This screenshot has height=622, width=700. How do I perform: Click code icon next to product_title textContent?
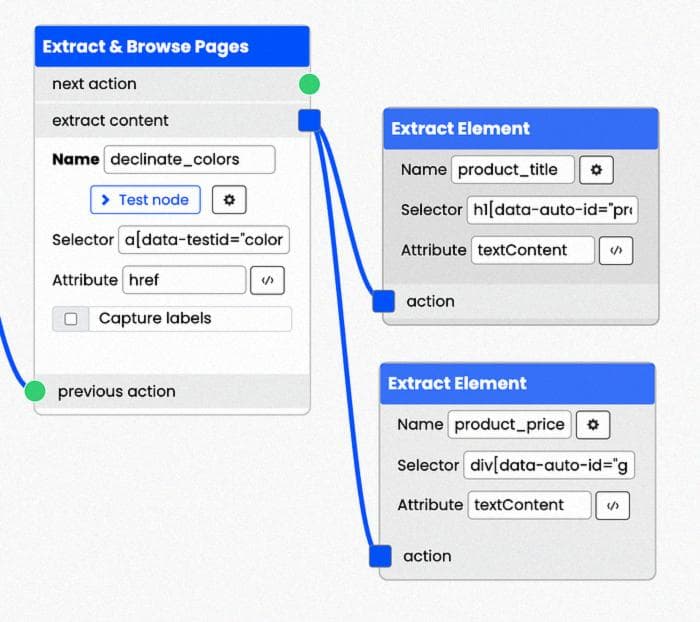(x=615, y=250)
